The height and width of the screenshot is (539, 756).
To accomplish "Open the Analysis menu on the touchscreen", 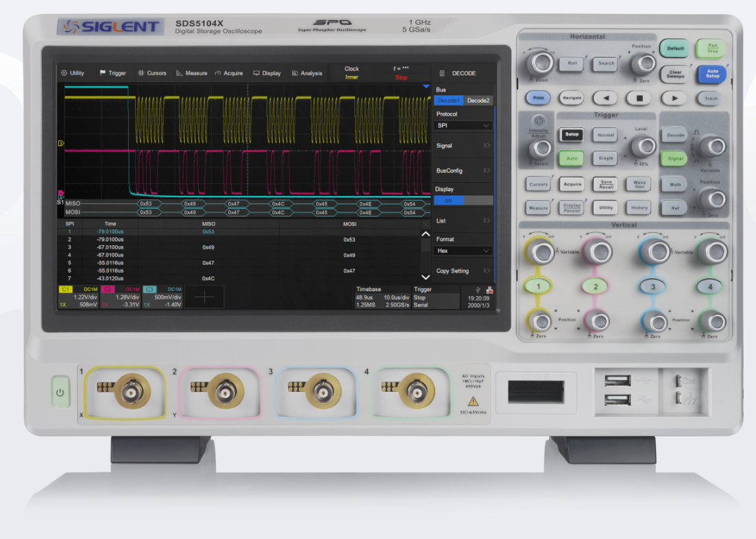I will pos(306,73).
